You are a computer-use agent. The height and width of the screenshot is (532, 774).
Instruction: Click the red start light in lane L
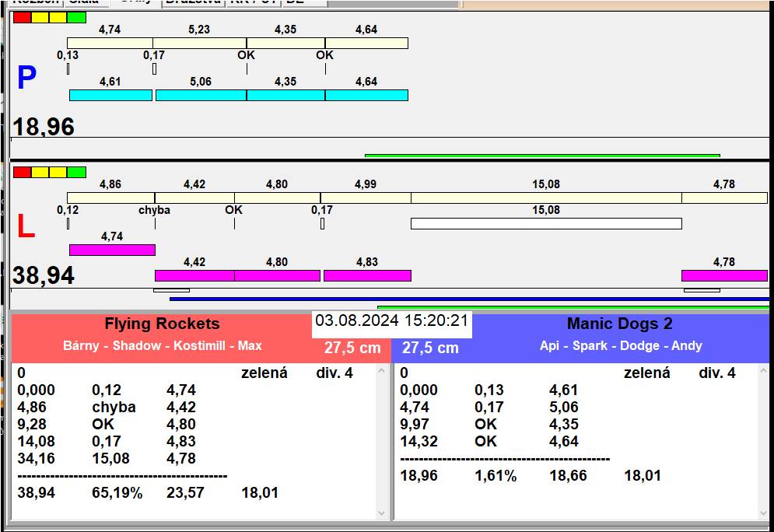point(23,172)
